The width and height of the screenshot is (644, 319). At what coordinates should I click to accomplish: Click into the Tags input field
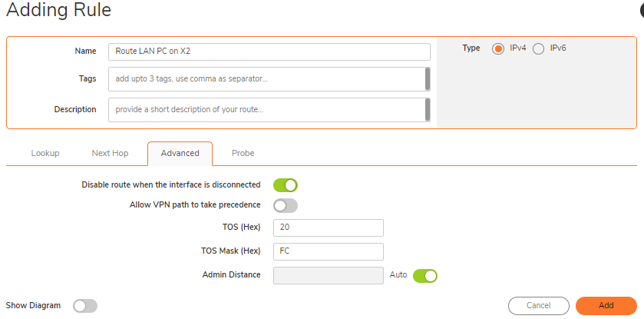[266, 79]
